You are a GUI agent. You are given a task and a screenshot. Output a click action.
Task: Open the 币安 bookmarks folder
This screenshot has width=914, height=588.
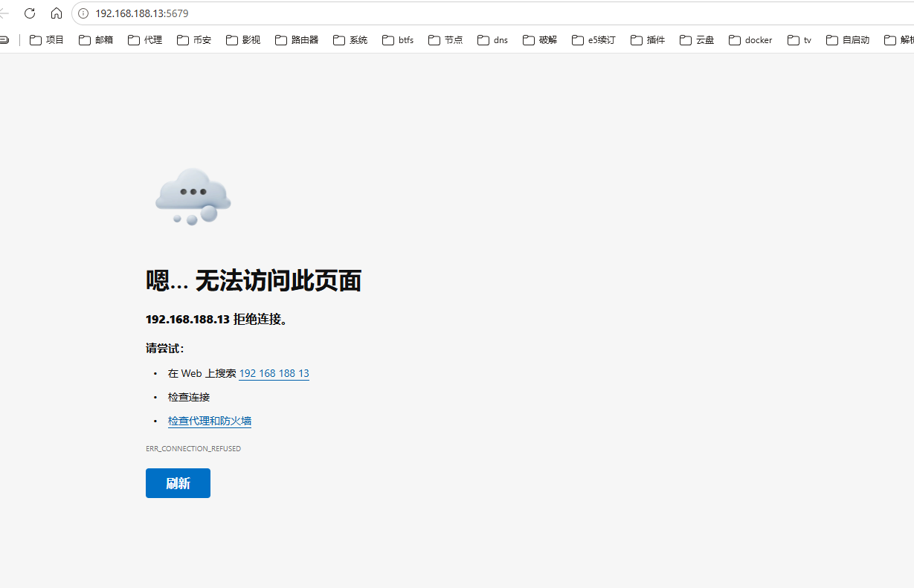tap(194, 40)
